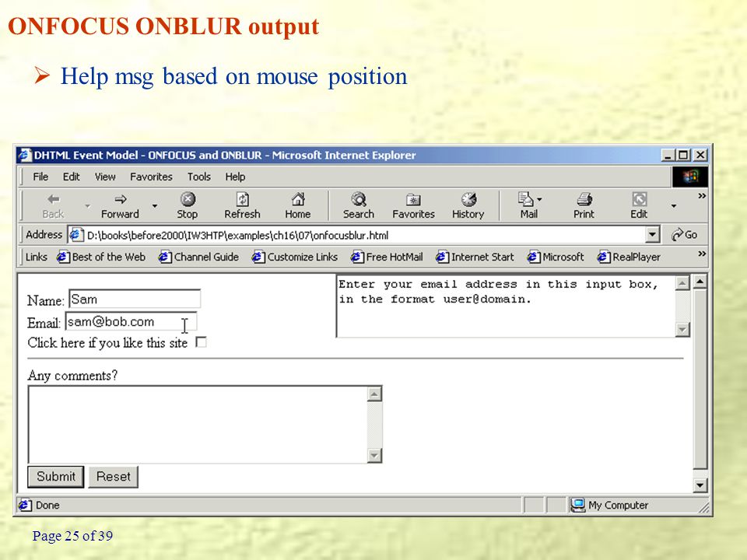The image size is (747, 560).
Task: Click the status bar Done page icon
Action: point(25,506)
